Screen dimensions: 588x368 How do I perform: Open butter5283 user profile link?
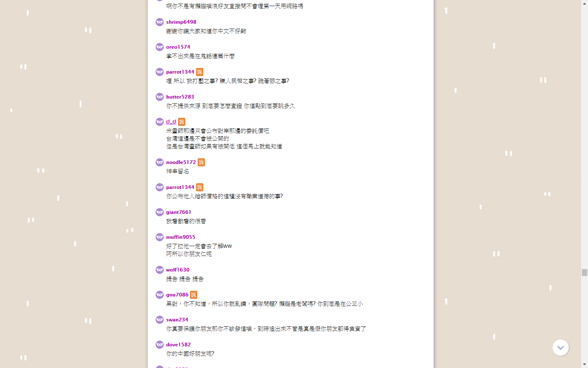tap(180, 97)
